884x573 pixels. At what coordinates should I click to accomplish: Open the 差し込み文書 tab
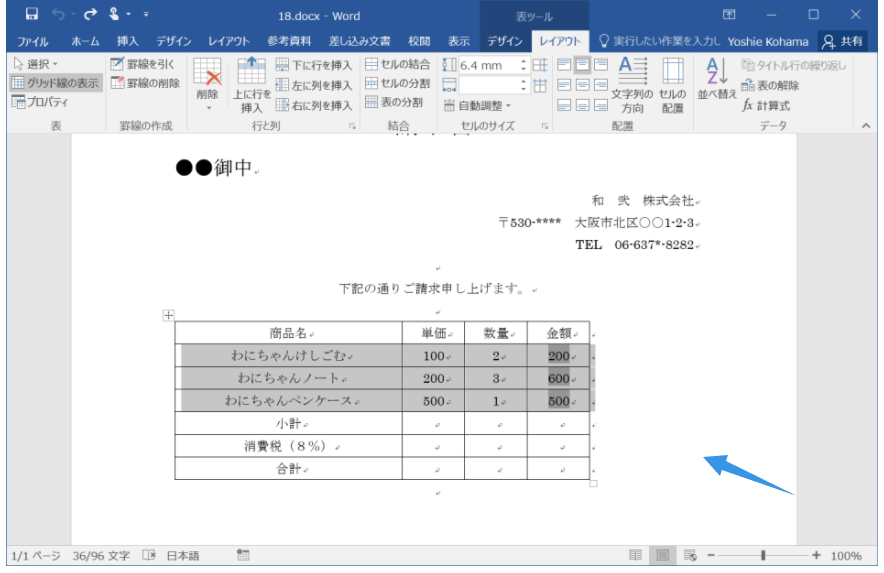(360, 41)
